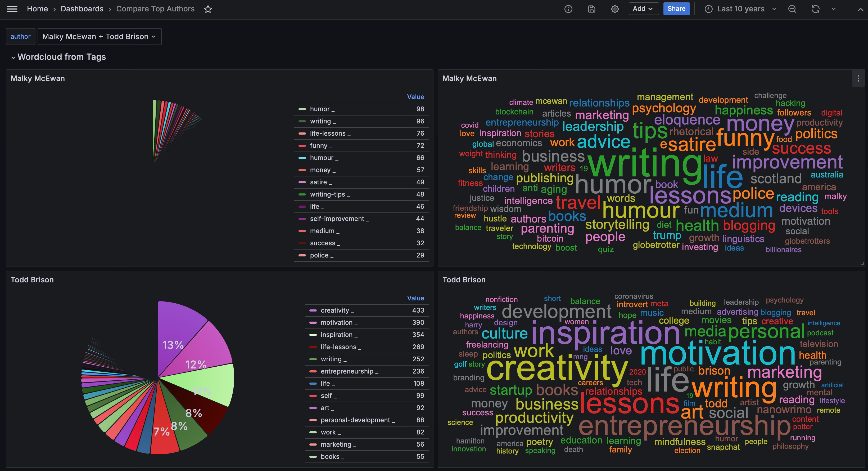Click the Share button
This screenshot has height=471, width=868.
point(676,9)
